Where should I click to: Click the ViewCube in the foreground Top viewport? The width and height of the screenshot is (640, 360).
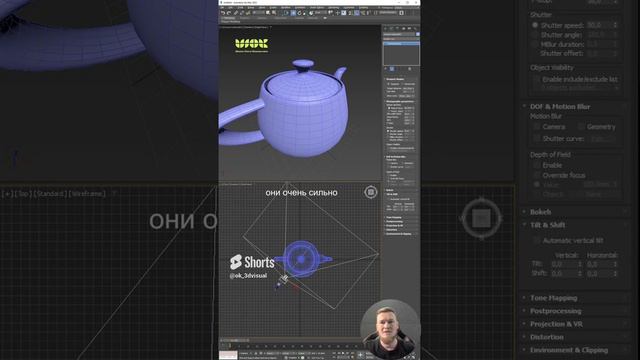(371, 192)
